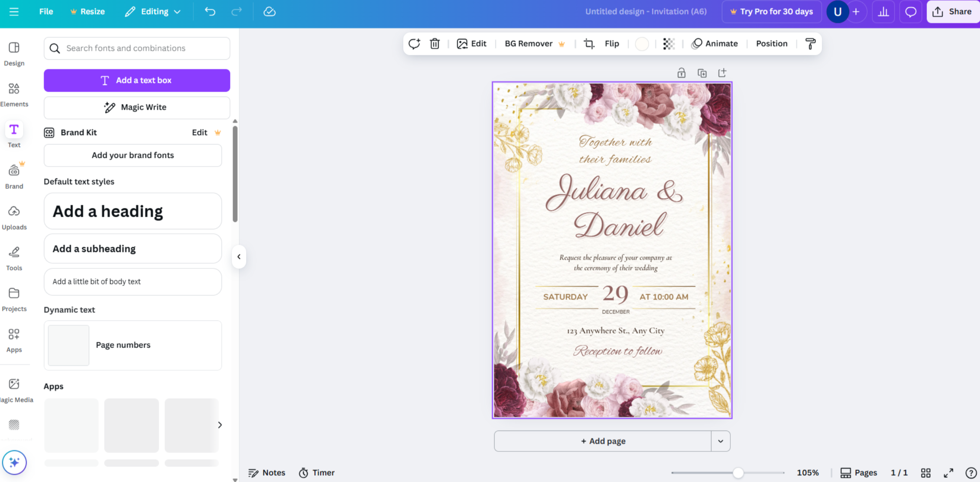980x482 pixels.
Task: Select the copy style paint roller tool
Action: coord(810,44)
